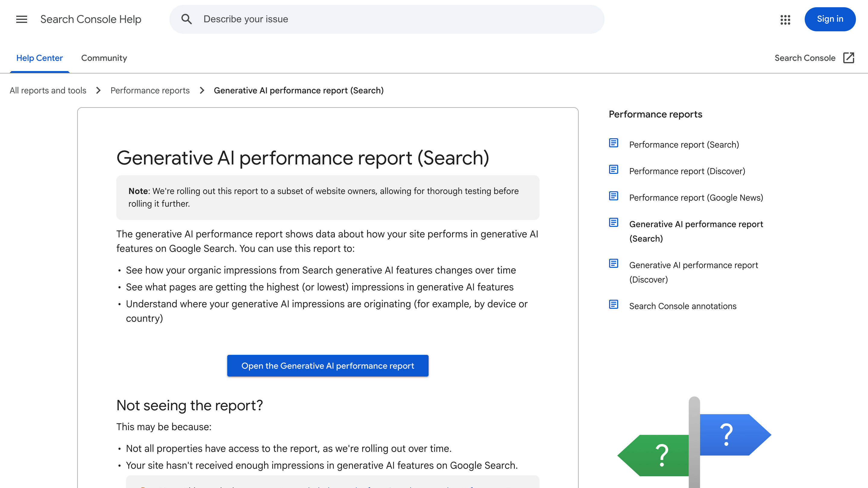Click document icon for Generative AI report (Discover)
Image resolution: width=868 pixels, height=488 pixels.
[614, 263]
